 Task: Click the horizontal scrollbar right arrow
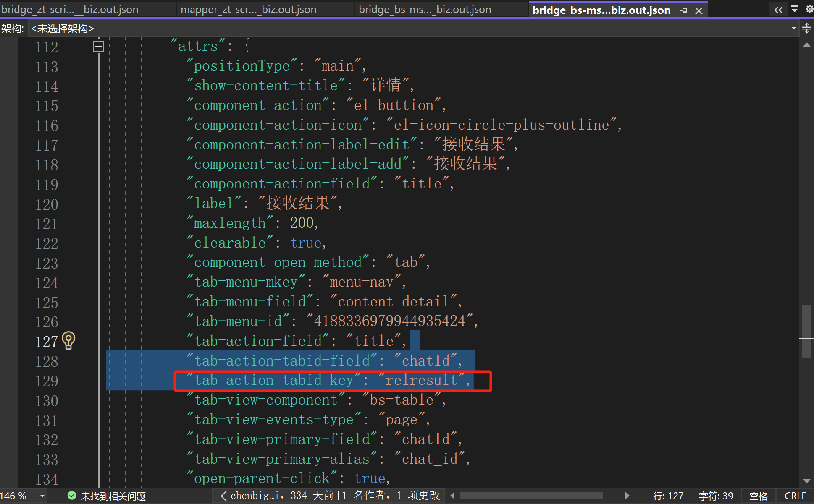coord(627,496)
